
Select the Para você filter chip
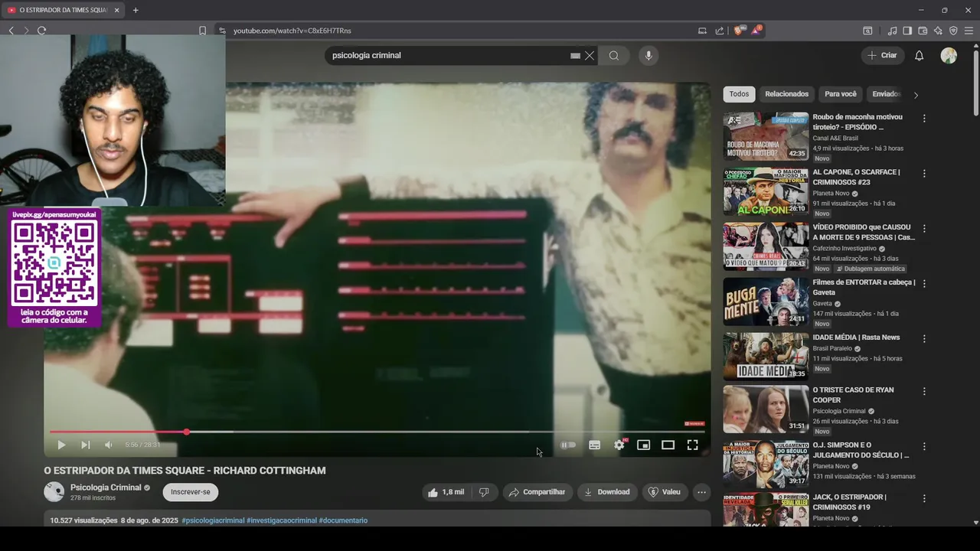(x=841, y=94)
